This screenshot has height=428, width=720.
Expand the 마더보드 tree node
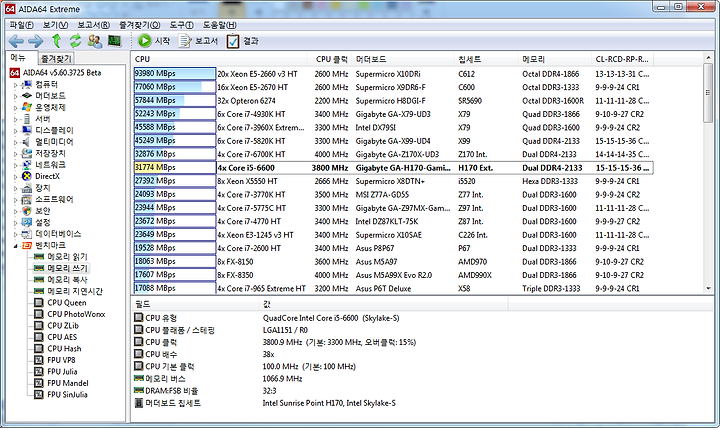[15, 96]
